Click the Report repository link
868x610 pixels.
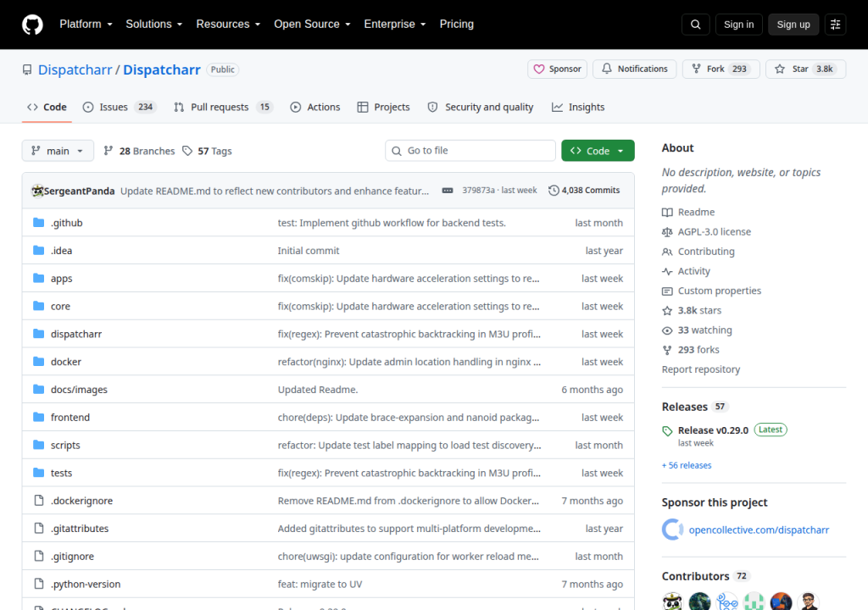tap(701, 369)
